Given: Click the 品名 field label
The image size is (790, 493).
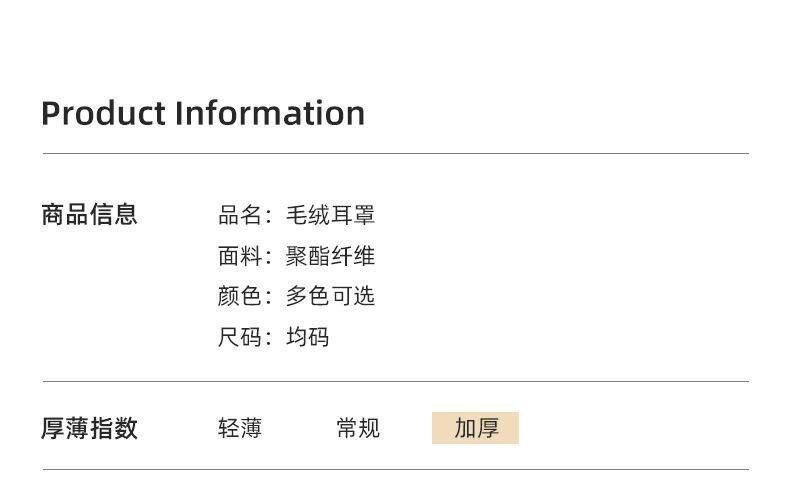Looking at the screenshot, I should click(x=240, y=215).
